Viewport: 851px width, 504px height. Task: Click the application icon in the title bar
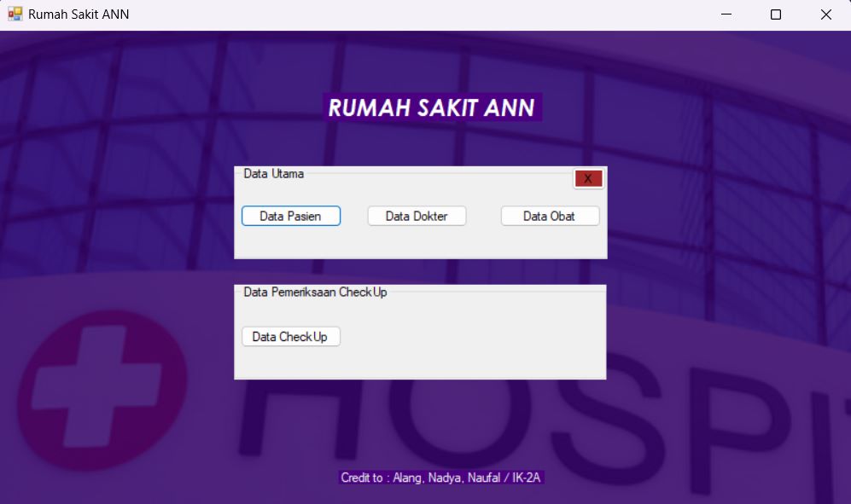[14, 14]
